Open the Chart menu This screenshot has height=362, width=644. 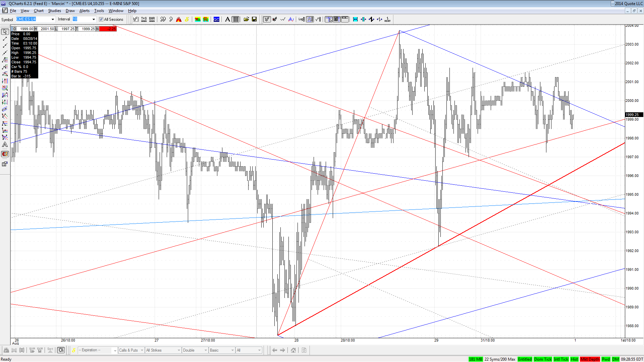[x=39, y=11]
